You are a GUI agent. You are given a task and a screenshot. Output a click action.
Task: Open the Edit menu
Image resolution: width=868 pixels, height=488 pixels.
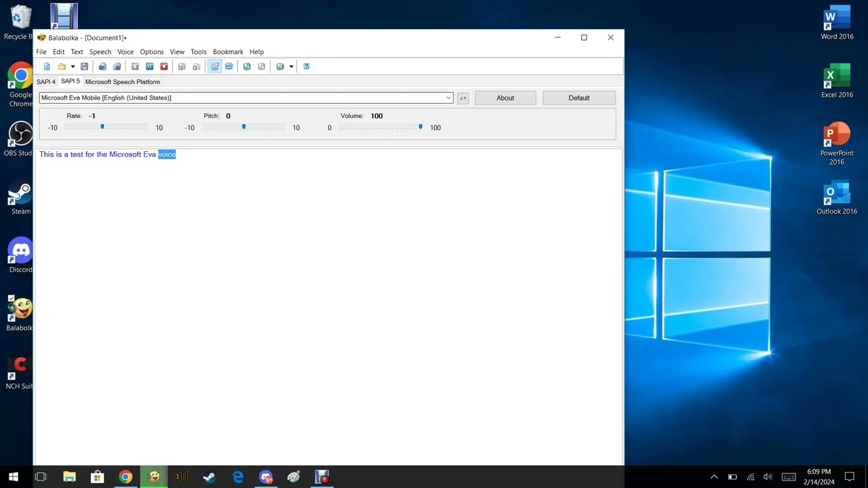coord(59,52)
